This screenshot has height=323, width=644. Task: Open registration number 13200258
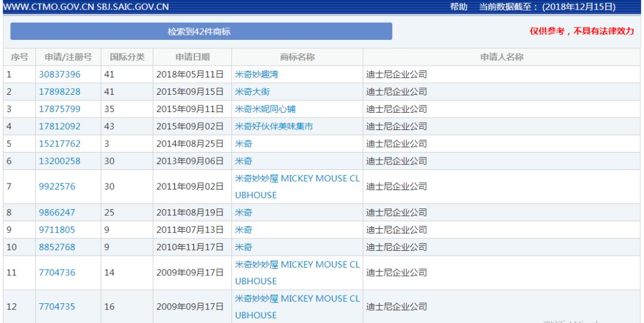tap(60, 160)
